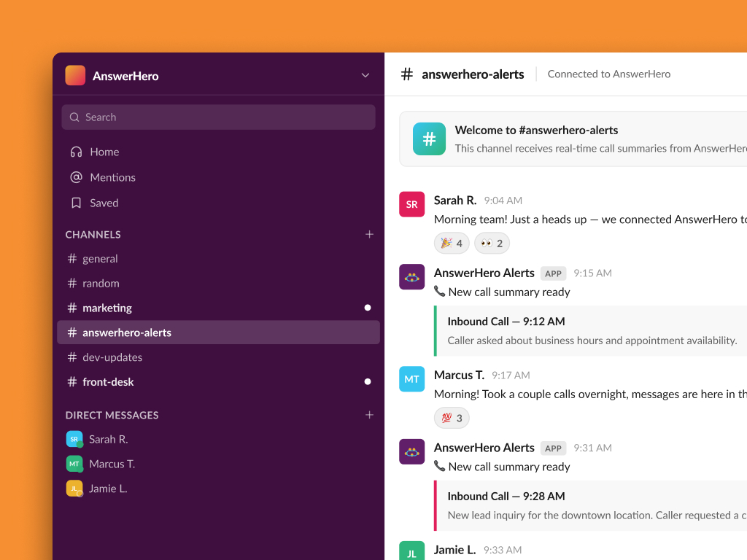This screenshot has height=560, width=747.
Task: Click the 9:33 AM timestamp
Action: click(503, 550)
